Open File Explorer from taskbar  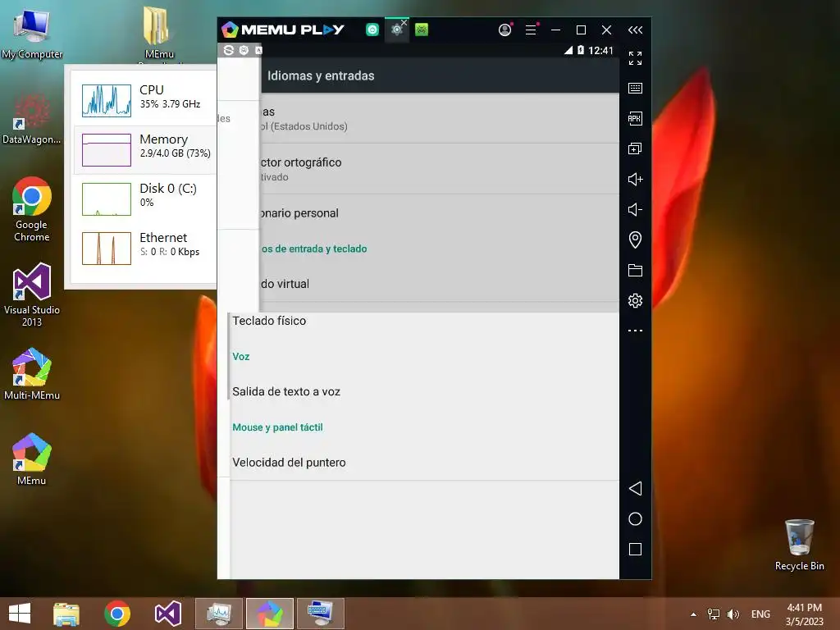pyautogui.click(x=66, y=614)
